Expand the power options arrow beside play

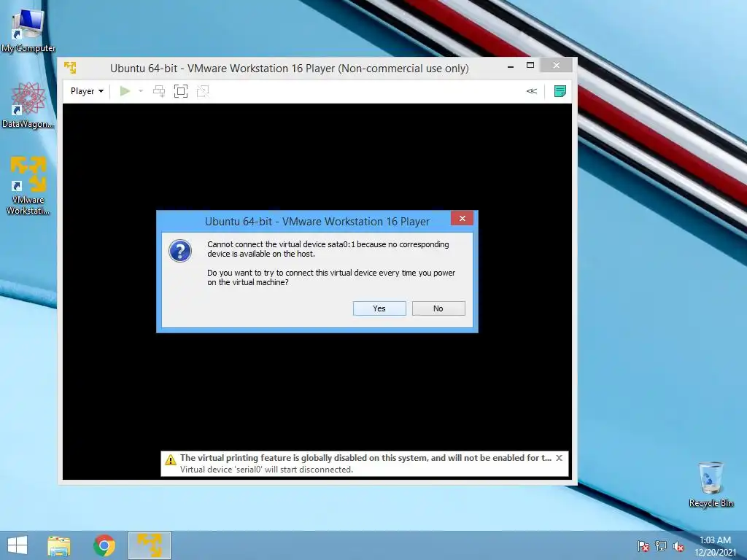pyautogui.click(x=141, y=91)
